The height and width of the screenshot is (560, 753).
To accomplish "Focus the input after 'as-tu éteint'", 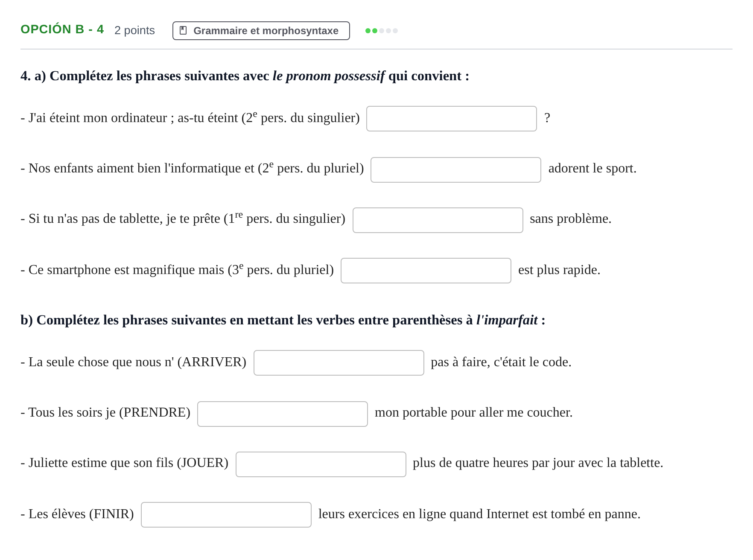I will (451, 119).
